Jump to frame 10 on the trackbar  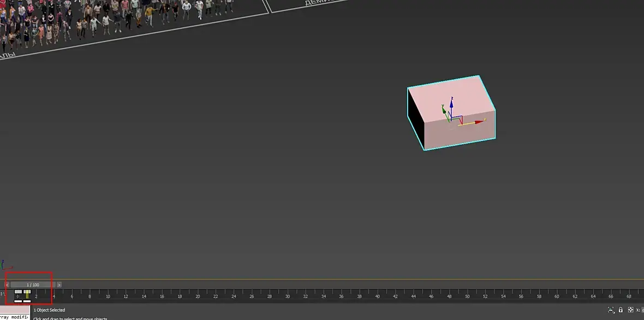[108, 296]
